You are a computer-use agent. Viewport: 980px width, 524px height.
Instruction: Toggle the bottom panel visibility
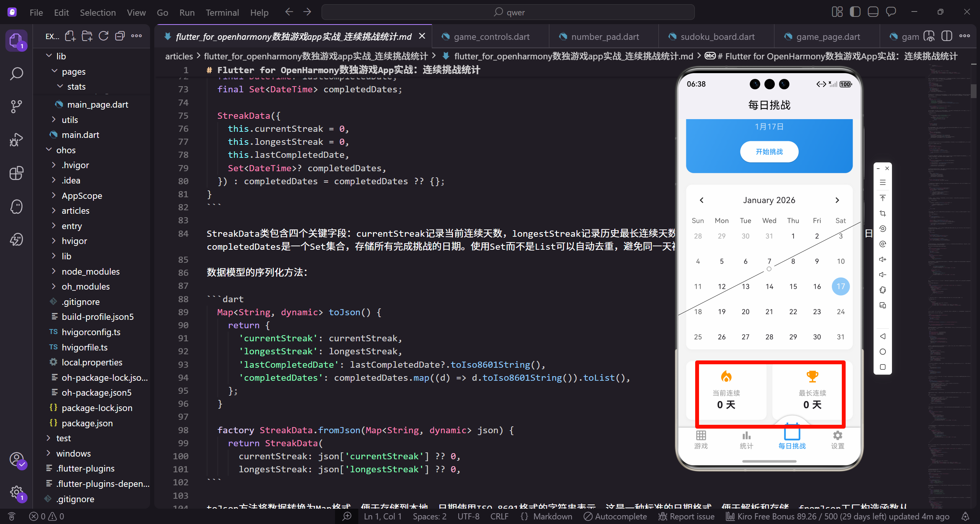[873, 11]
